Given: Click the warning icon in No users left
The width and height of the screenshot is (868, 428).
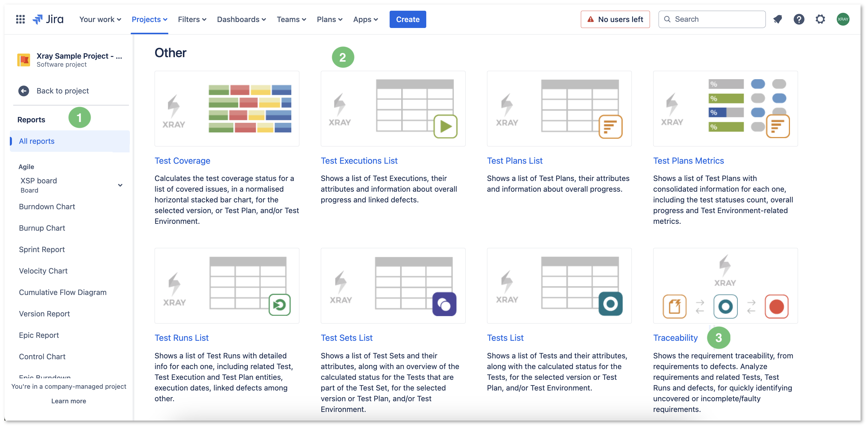Looking at the screenshot, I should [x=591, y=19].
